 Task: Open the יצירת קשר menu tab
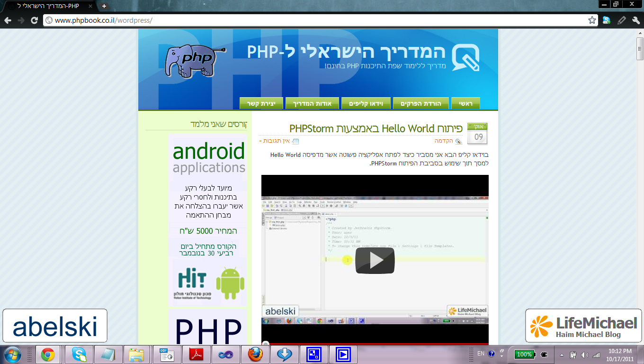(261, 103)
